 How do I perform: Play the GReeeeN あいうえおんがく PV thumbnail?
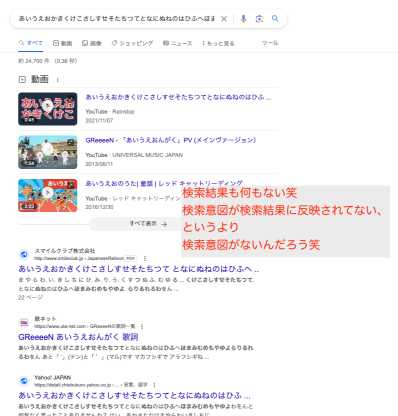48,152
